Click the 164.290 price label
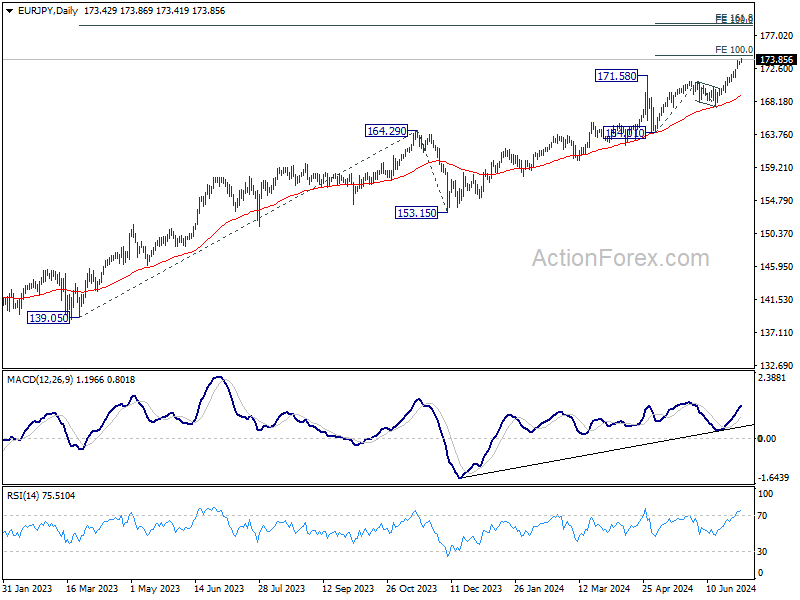The image size is (800, 600). [x=387, y=131]
